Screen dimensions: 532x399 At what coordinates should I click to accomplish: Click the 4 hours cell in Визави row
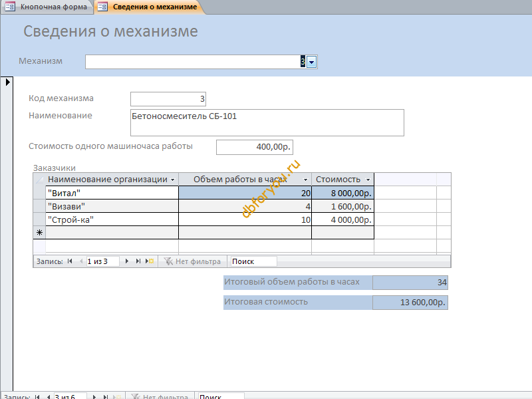point(245,206)
